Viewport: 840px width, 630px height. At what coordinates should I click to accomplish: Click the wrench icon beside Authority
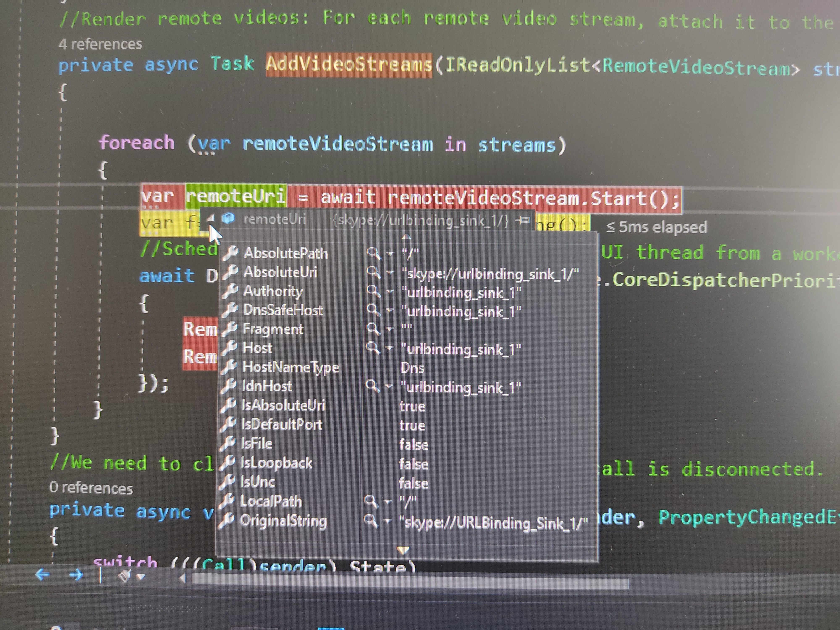click(x=230, y=291)
